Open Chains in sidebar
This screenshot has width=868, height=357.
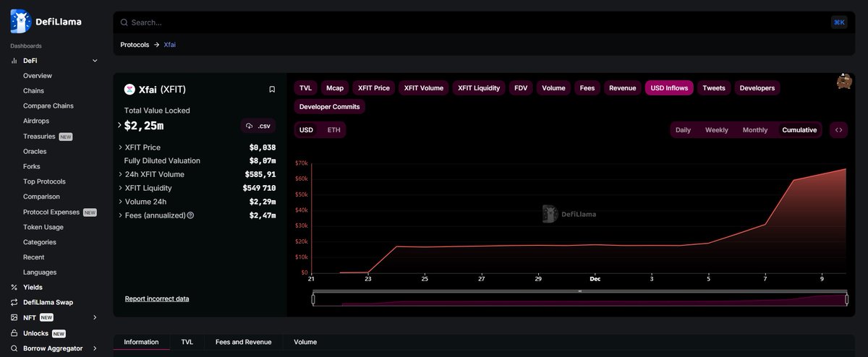(33, 91)
